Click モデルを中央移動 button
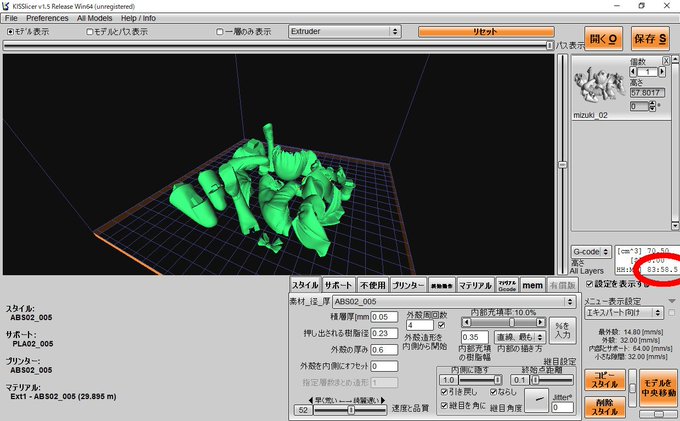This screenshot has width=680, height=421. click(658, 388)
